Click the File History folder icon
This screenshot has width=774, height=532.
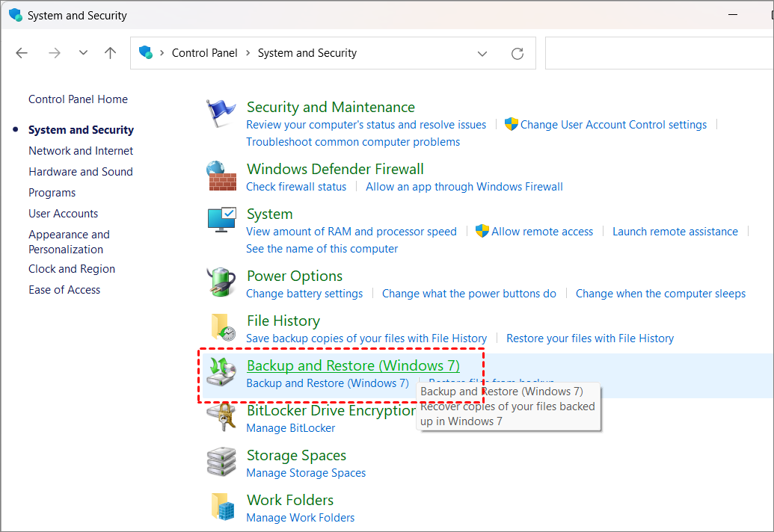(221, 329)
